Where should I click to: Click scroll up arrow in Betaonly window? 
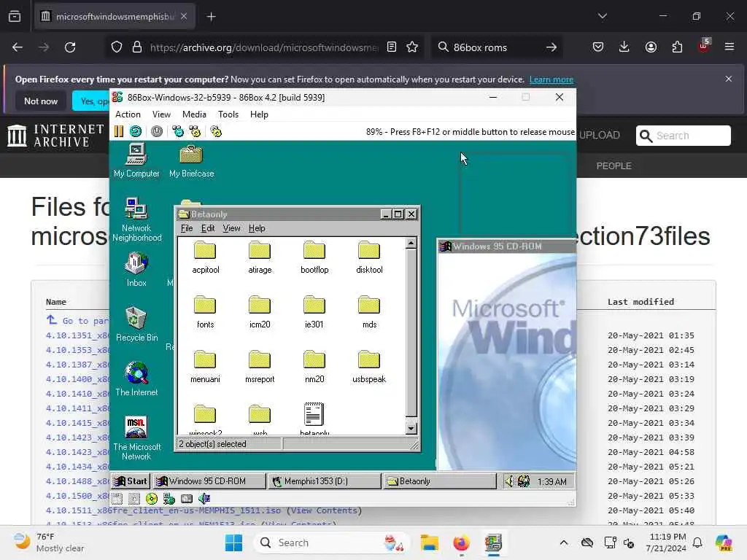coord(411,244)
